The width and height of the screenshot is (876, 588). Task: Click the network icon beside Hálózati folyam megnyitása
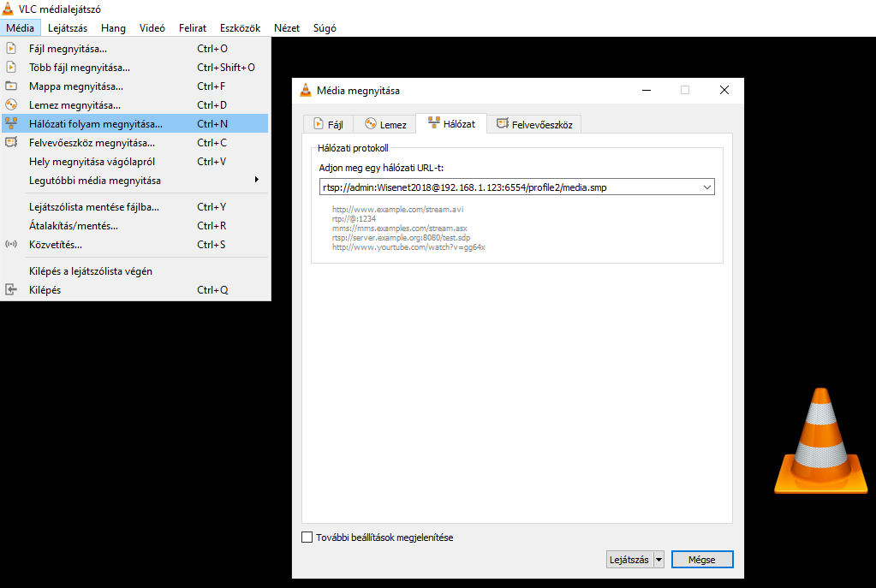tap(11, 123)
